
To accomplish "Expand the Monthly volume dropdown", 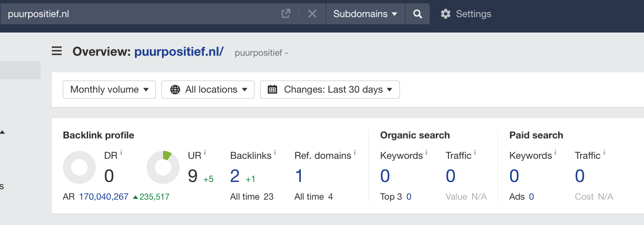I will point(109,90).
